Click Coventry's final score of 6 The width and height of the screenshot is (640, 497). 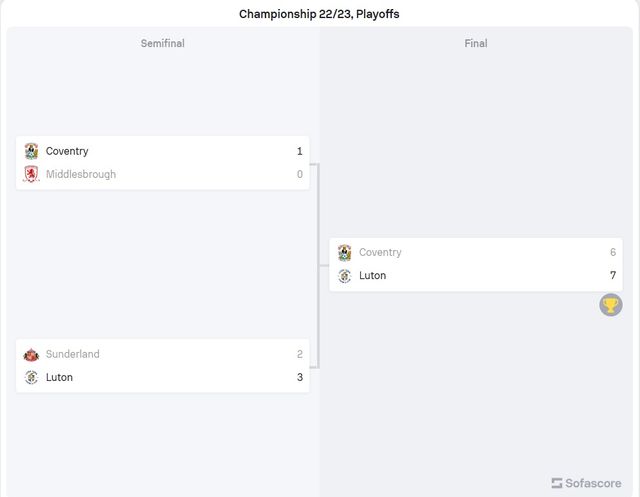tap(612, 252)
